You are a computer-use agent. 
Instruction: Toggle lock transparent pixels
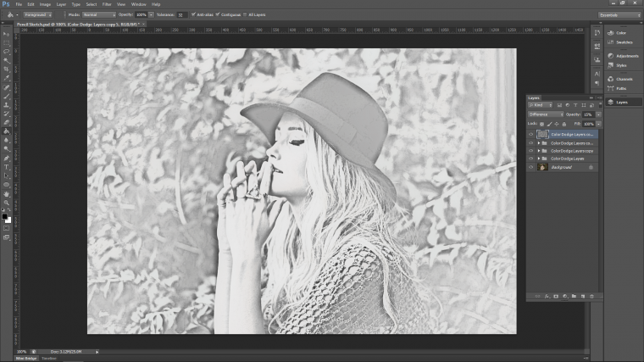click(541, 124)
